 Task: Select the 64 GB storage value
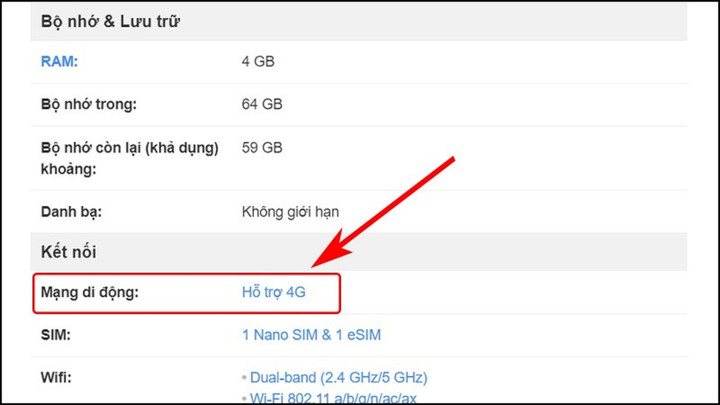(x=262, y=104)
